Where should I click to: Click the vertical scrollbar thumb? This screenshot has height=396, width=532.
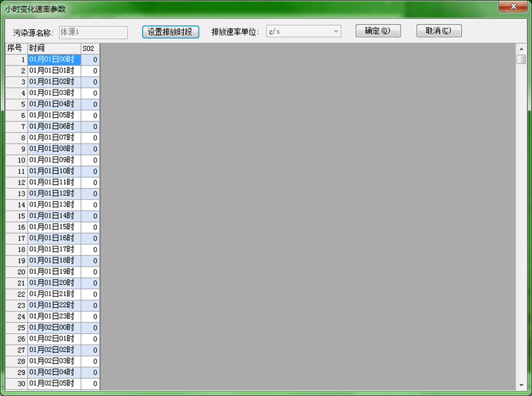521,59
